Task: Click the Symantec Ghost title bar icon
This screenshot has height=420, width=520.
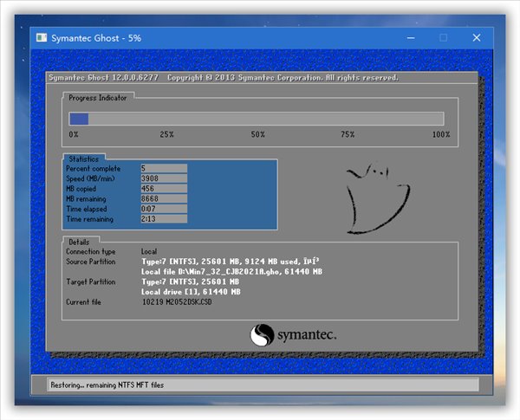Action: point(42,38)
